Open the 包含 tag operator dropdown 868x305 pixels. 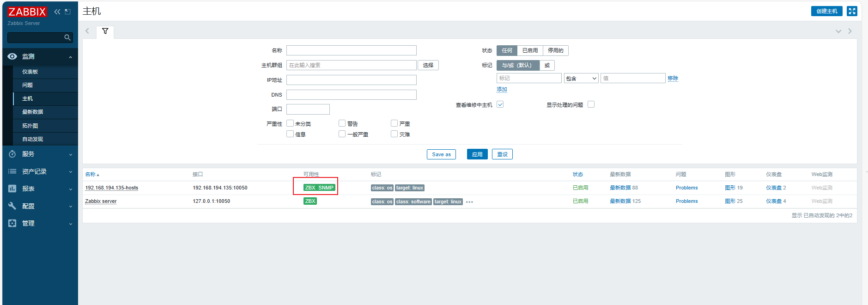pyautogui.click(x=581, y=78)
